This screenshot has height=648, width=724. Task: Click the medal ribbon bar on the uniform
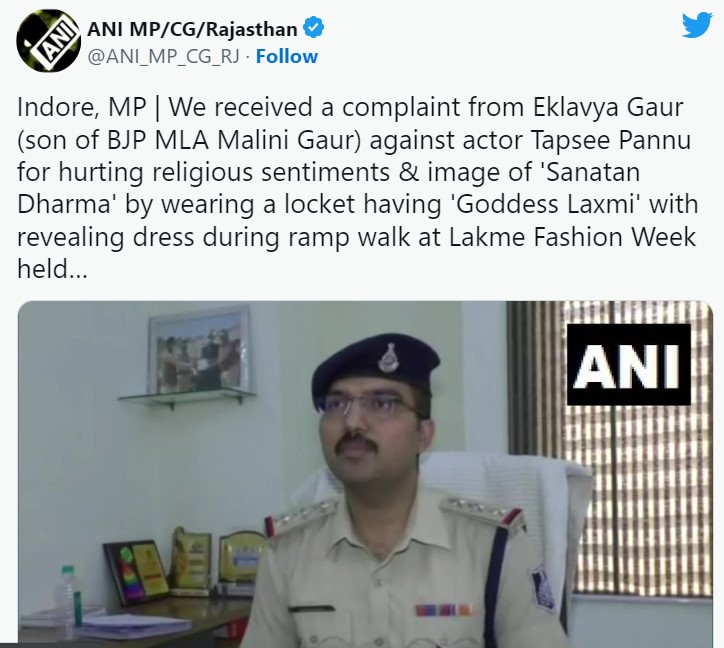point(442,610)
